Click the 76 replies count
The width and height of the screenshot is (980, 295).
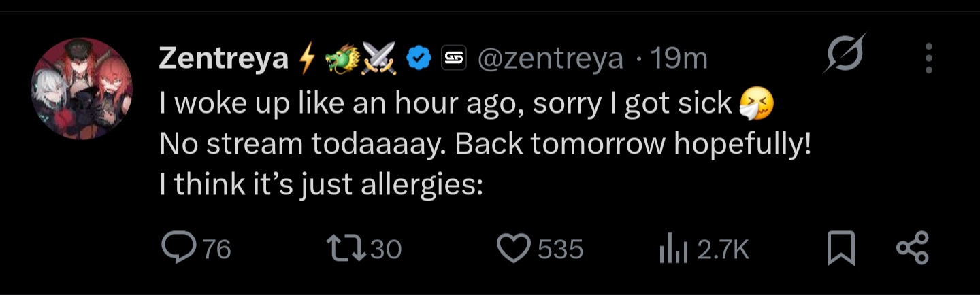(x=218, y=250)
